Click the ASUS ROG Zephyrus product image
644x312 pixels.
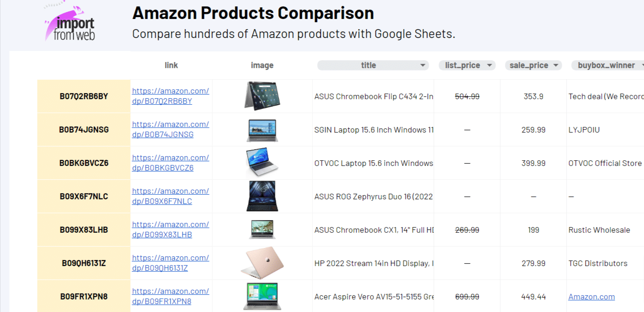click(x=262, y=196)
